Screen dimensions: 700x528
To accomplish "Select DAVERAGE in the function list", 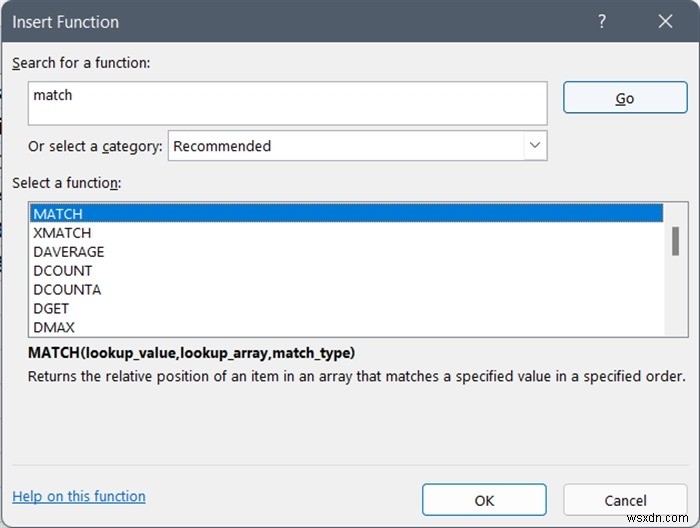I will [x=346, y=252].
